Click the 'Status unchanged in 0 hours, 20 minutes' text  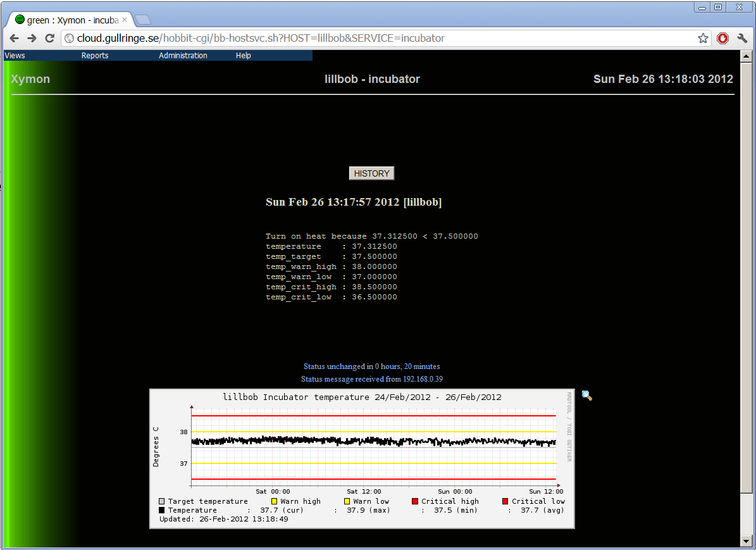(372, 366)
